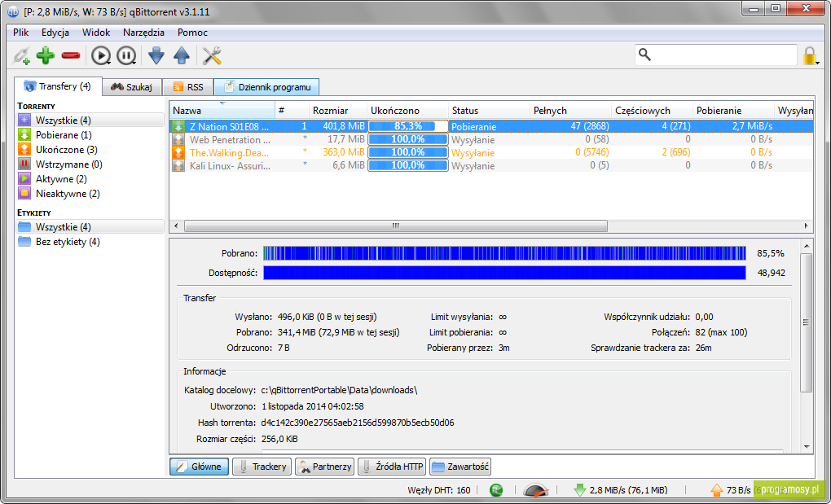Open the Edycja menu

point(55,33)
